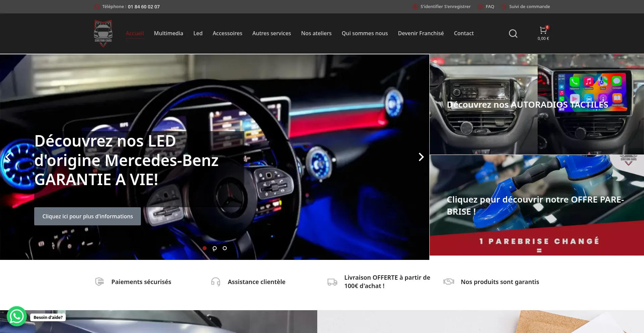This screenshot has width=644, height=333.
Task: Open the Accueil menu item
Action: click(135, 33)
